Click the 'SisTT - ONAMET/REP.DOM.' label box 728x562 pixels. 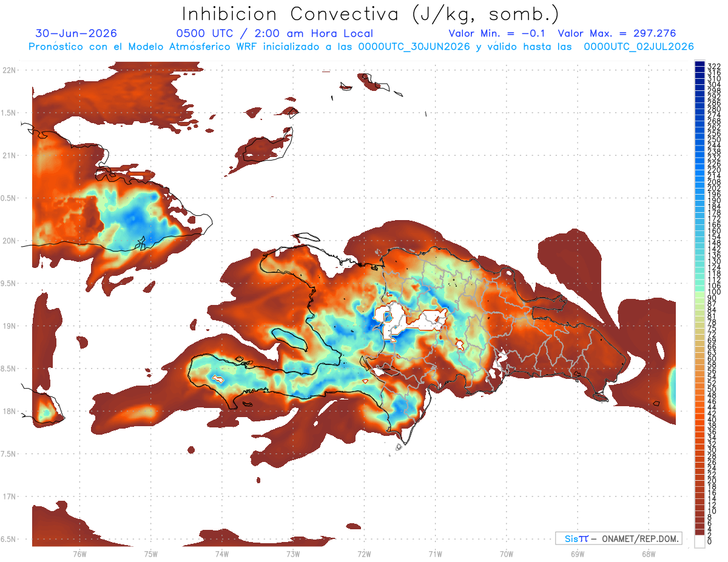click(x=618, y=538)
